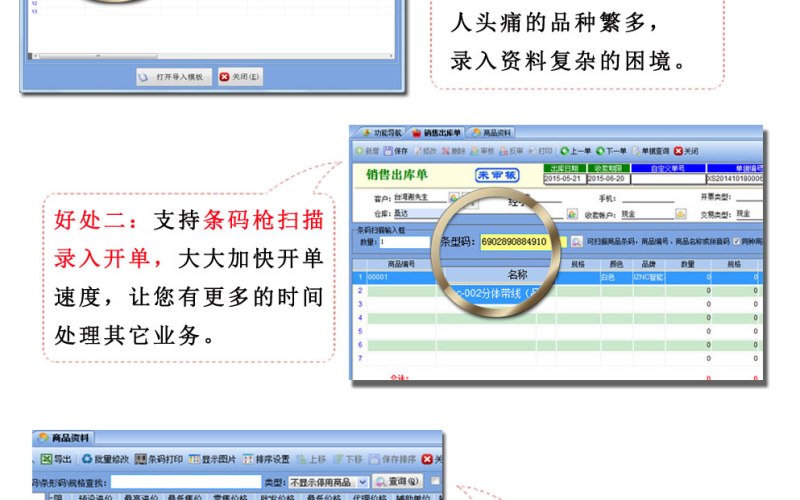Open lookup icon right of 收款帐户 field
This screenshot has height=500, width=800.
(x=681, y=214)
